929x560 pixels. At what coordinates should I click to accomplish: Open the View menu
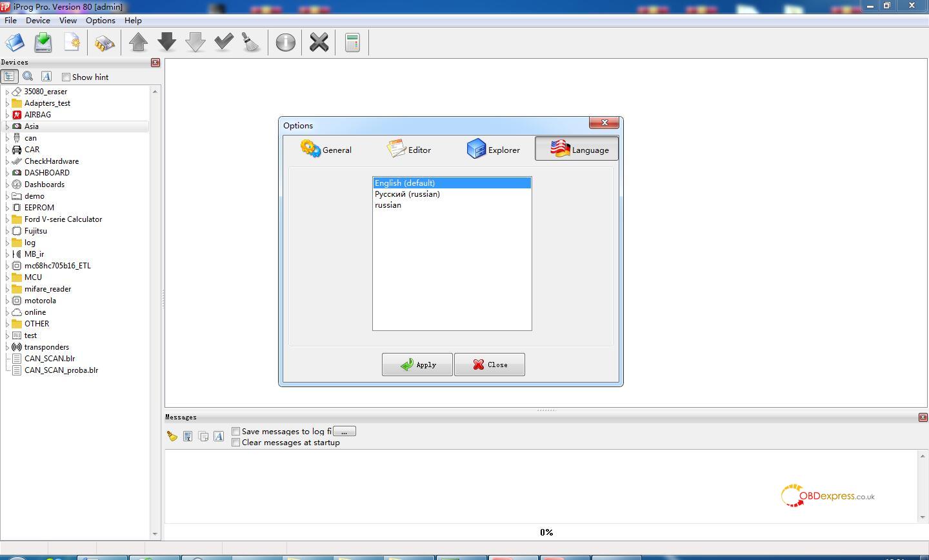68,20
